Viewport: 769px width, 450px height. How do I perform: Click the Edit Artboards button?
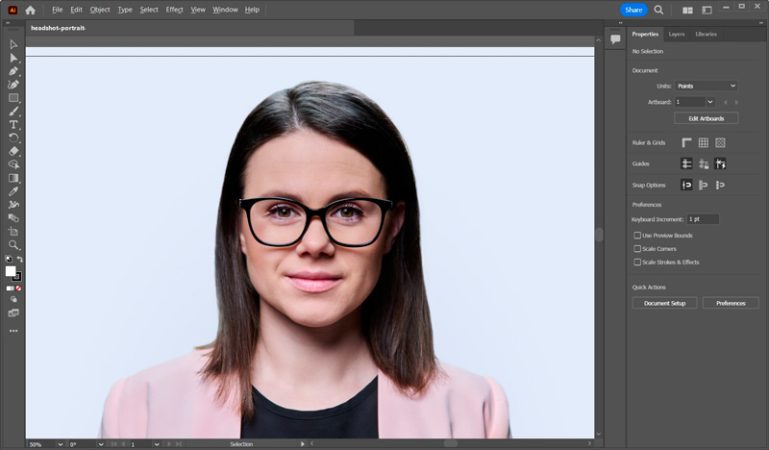[706, 118]
